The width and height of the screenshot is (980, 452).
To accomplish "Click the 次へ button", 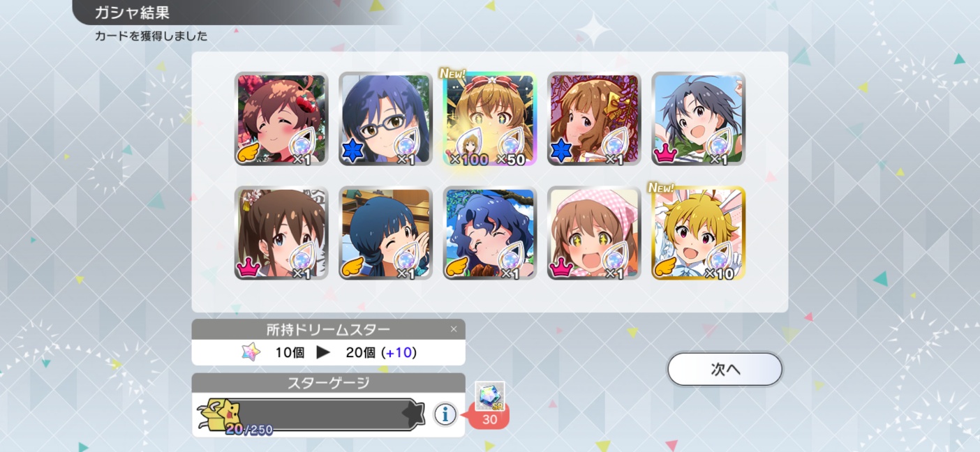I will pos(725,369).
